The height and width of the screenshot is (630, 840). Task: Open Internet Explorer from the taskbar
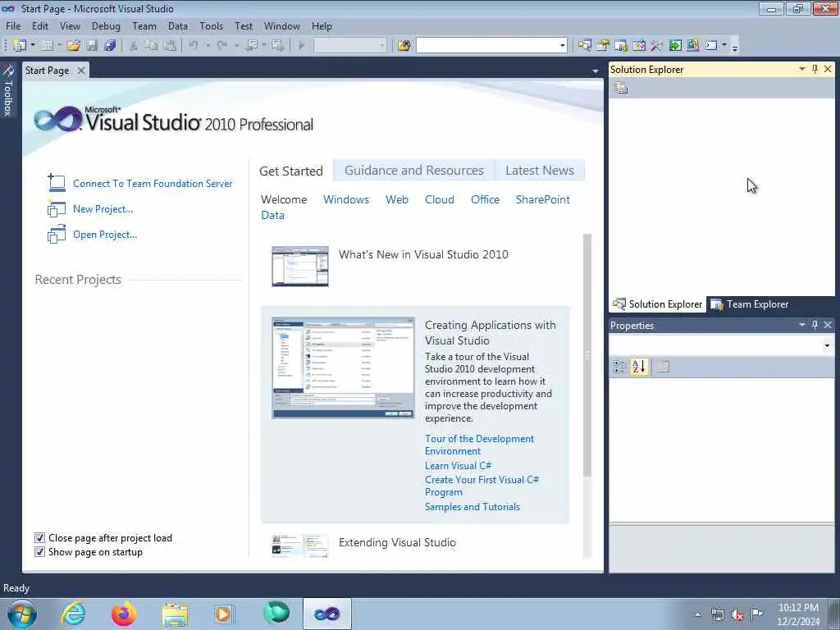pyautogui.click(x=73, y=614)
